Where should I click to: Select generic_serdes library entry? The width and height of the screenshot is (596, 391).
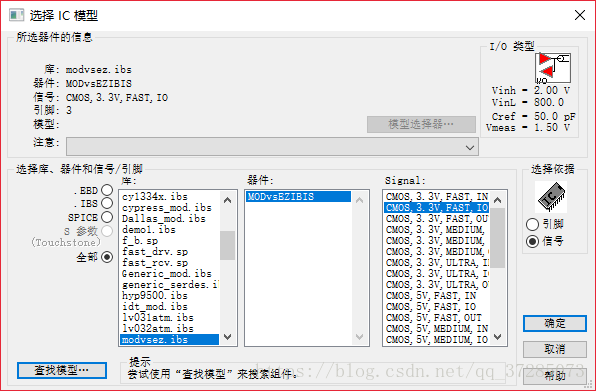tap(170, 285)
